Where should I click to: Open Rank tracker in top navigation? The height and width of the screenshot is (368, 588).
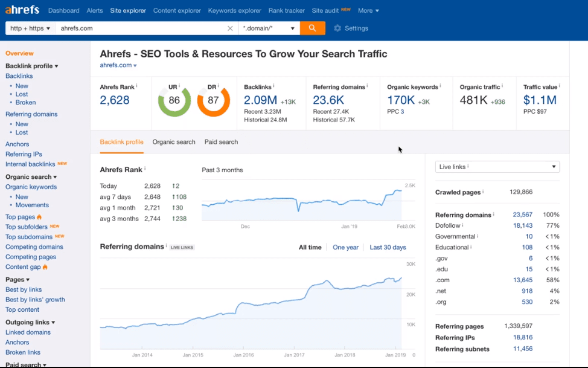point(287,10)
